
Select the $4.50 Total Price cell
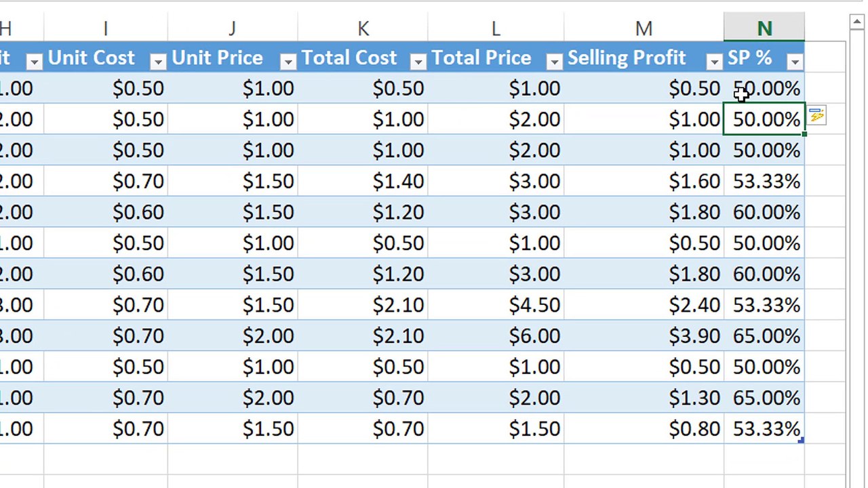point(496,305)
